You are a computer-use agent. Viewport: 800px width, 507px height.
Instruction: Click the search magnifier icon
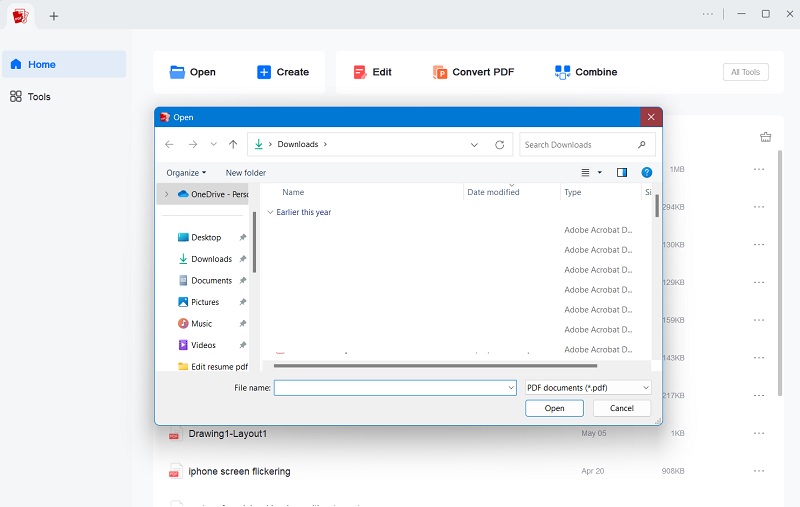click(641, 145)
